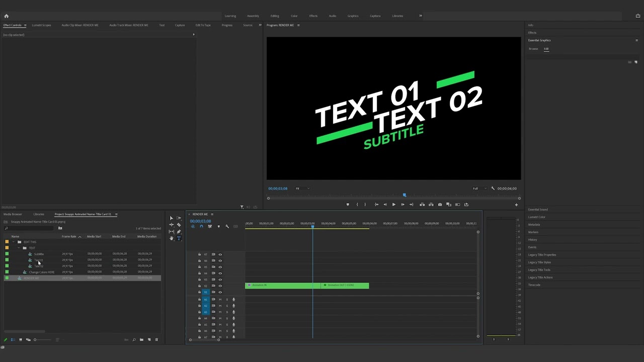
Task: Switch to the Graphics workspace
Action: pyautogui.click(x=353, y=16)
